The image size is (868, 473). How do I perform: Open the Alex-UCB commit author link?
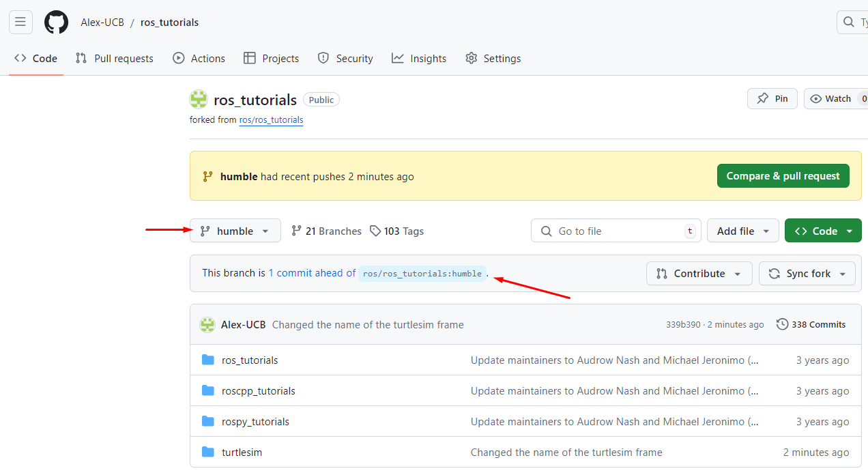243,325
